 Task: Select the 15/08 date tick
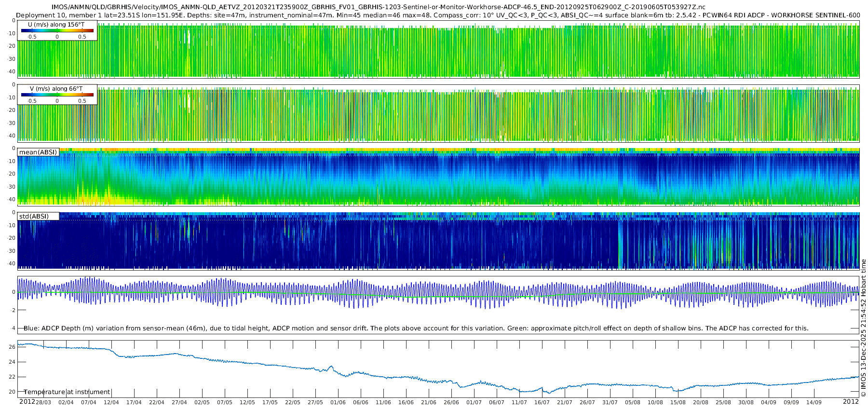tap(678, 402)
